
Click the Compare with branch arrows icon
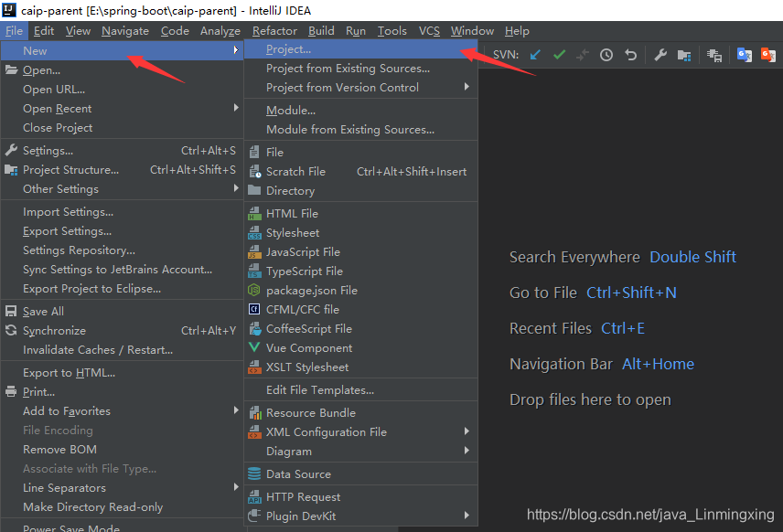click(583, 55)
